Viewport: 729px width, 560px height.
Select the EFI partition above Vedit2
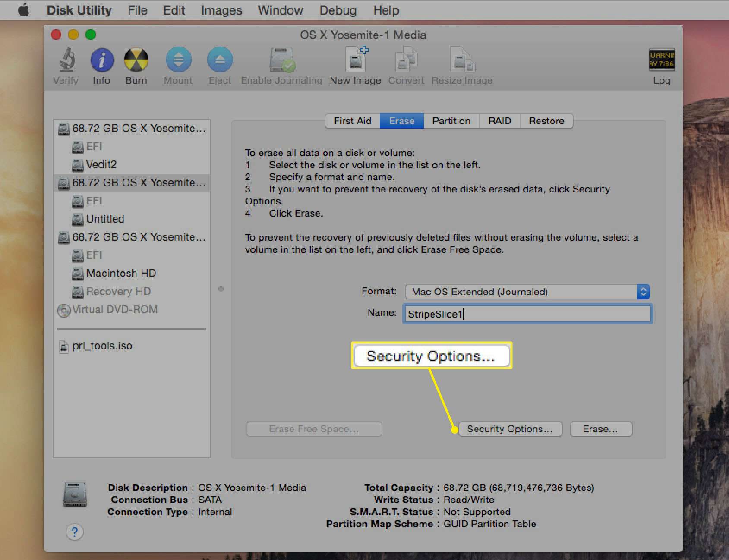click(x=94, y=146)
